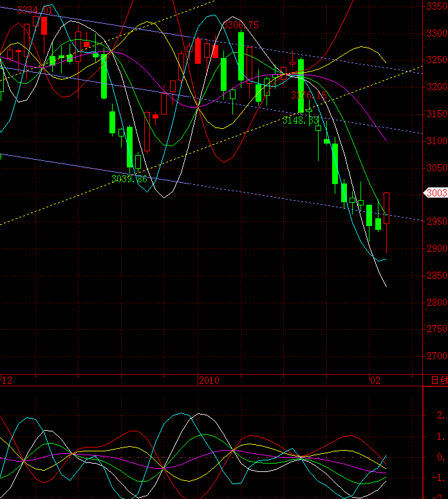The image size is (448, 499).
Task: Click the 3300 price axis label
Action: [437, 33]
